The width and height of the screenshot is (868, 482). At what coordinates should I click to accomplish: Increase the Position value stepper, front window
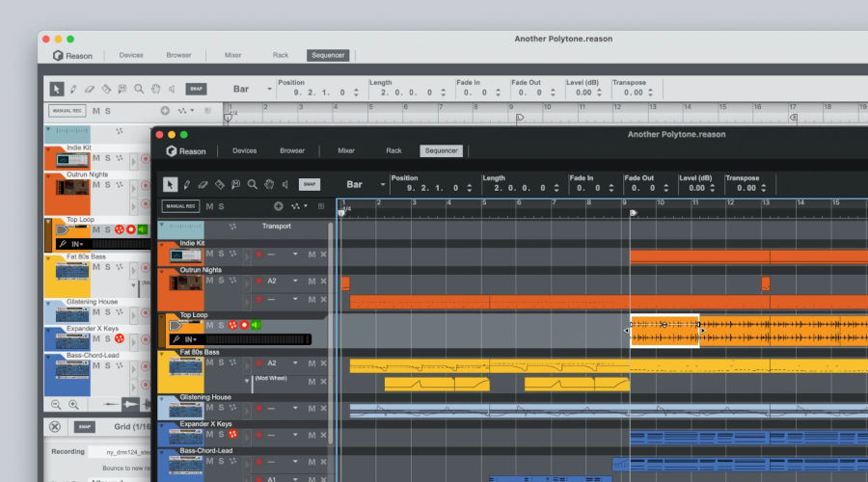470,186
